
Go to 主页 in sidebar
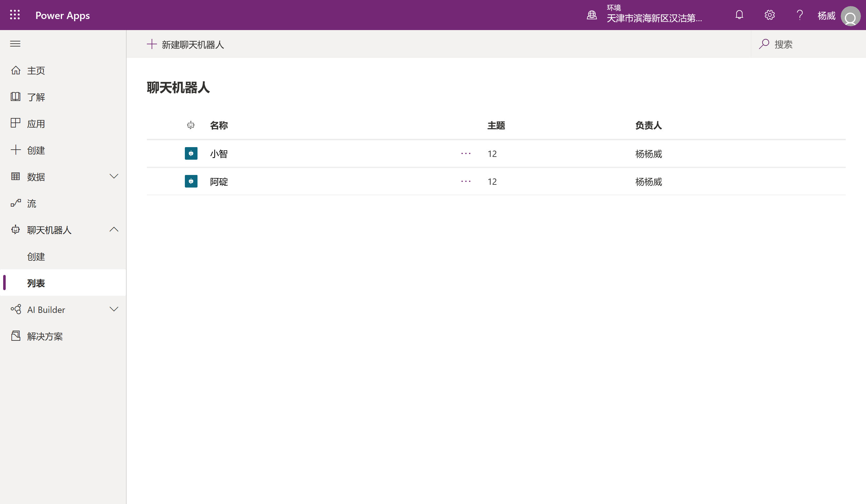coord(36,71)
